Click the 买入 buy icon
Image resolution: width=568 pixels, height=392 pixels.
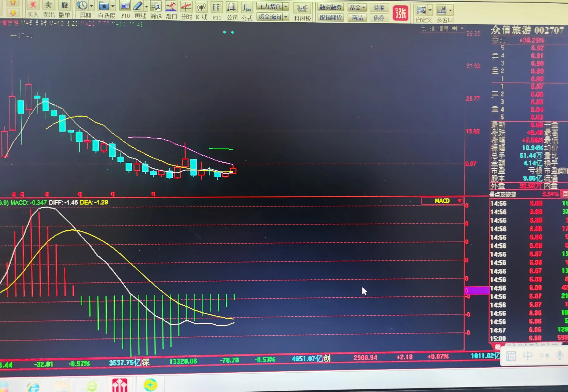point(33,5)
